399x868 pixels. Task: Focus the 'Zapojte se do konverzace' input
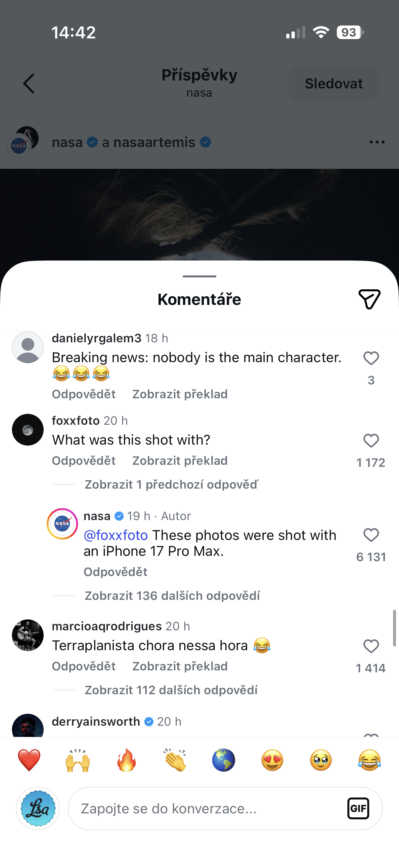coord(209,808)
